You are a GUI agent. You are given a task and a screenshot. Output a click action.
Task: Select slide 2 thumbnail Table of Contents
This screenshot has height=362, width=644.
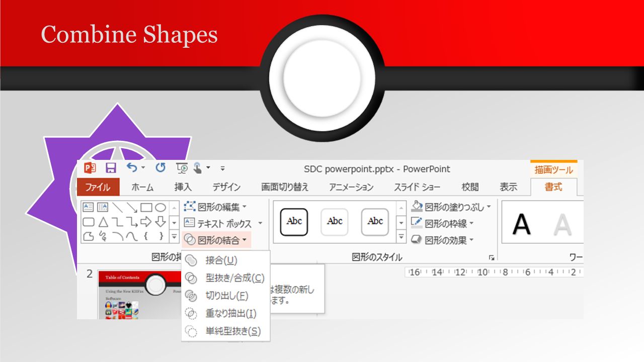[139, 295]
